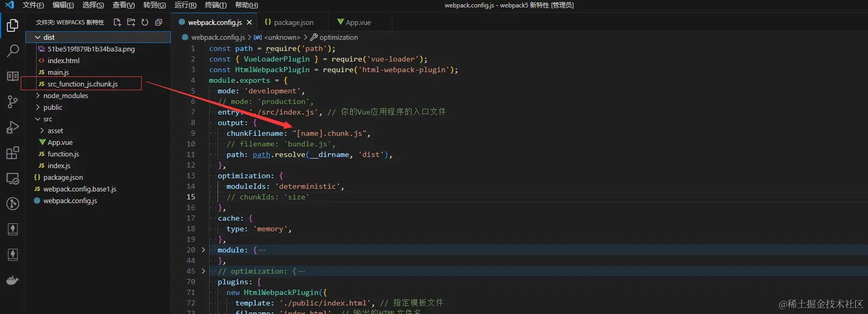Collapse the src folder
Screen dimensions: 868x314
tap(38, 119)
